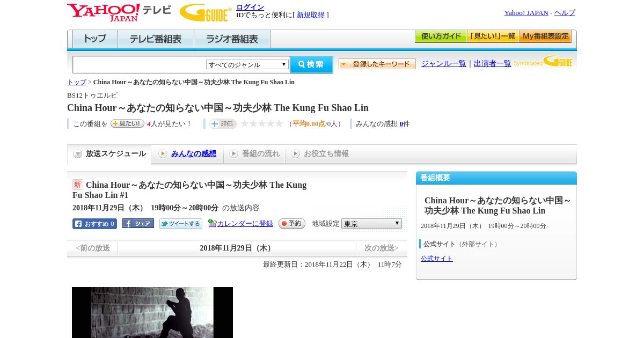Click the 見たい! add button
Image resolution: width=644 pixels, height=338 pixels.
tap(127, 123)
